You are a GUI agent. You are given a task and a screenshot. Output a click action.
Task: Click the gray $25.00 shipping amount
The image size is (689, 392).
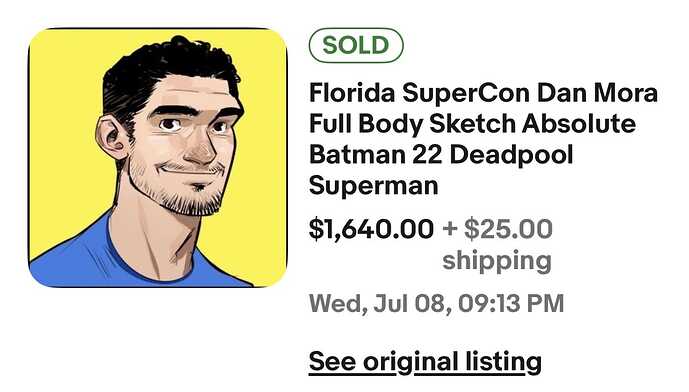(508, 229)
